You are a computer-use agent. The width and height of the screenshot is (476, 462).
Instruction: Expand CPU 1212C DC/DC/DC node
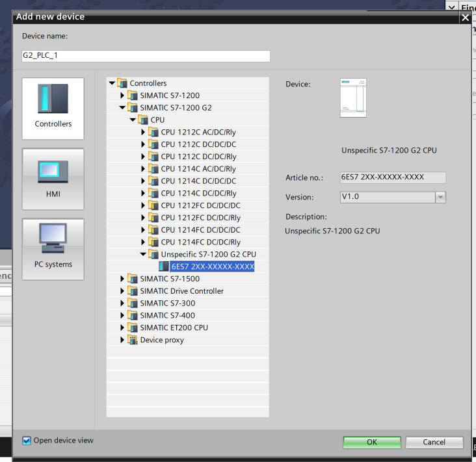(x=143, y=144)
